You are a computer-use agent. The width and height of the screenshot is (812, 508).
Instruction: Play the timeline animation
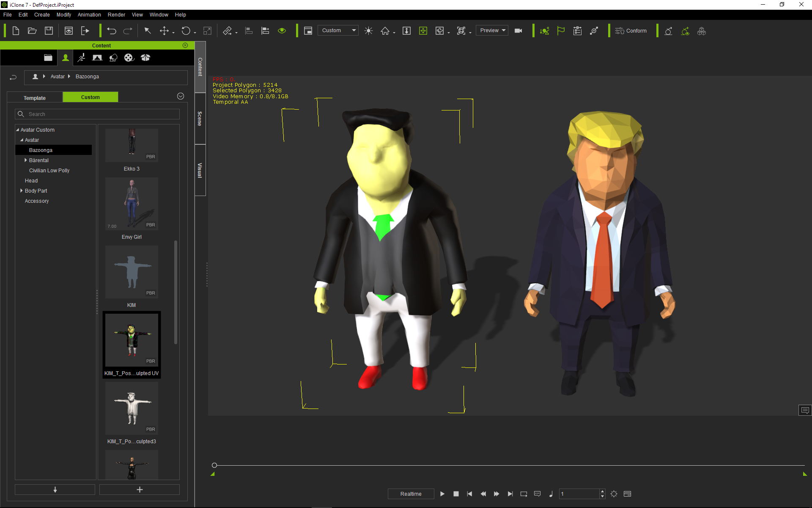click(x=442, y=494)
